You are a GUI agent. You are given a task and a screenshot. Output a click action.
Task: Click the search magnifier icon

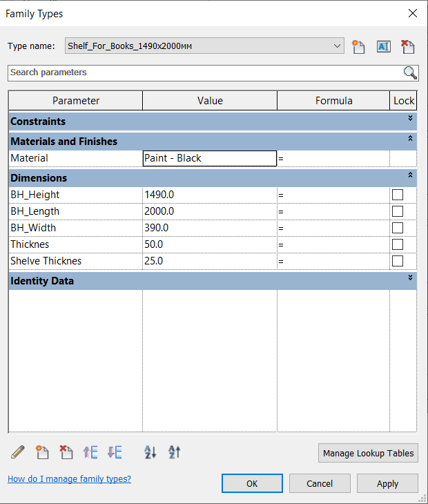tap(410, 73)
